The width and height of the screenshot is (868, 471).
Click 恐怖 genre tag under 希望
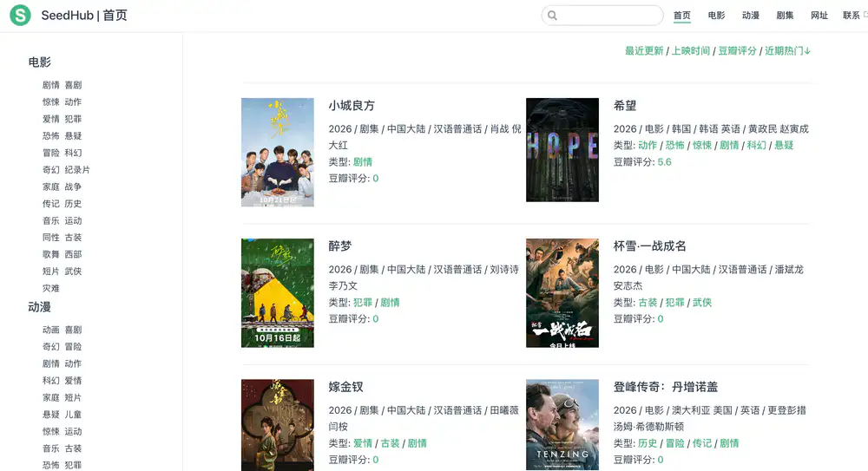[x=674, y=145]
